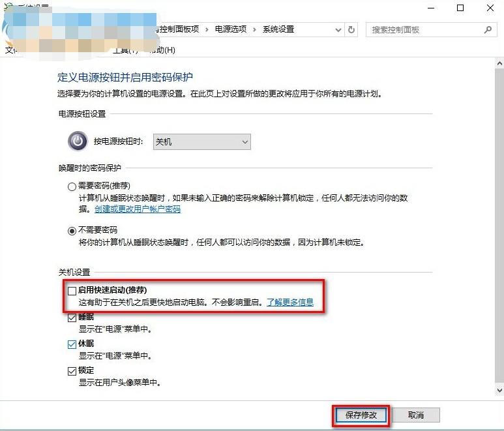The image size is (504, 431).
Task: Expand the address bar history dropdown
Action: (x=338, y=29)
